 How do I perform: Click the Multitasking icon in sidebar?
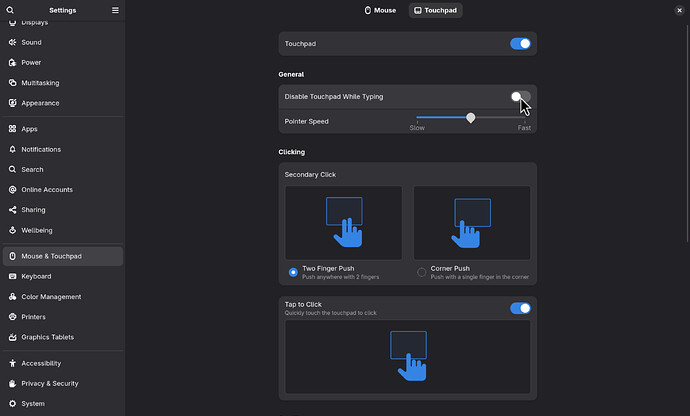pos(12,83)
